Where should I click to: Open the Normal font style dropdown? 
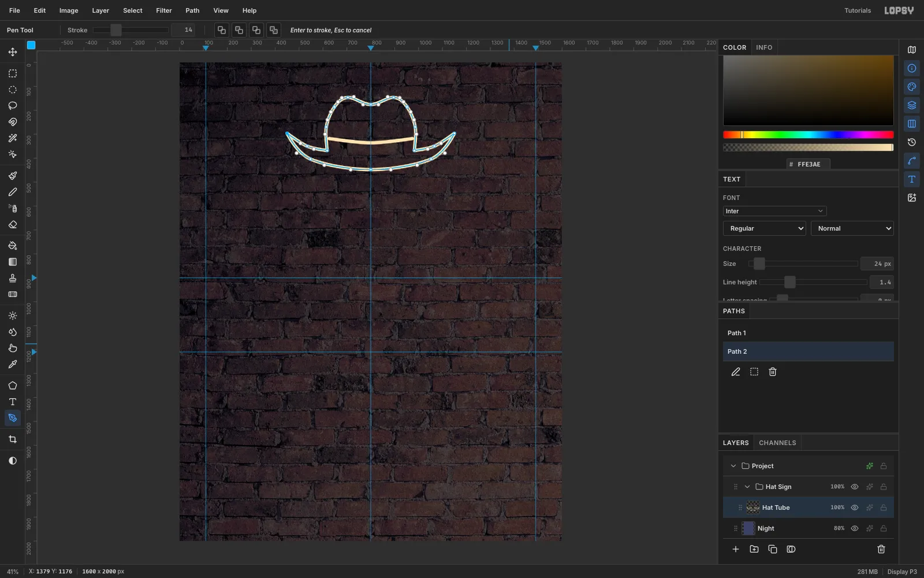coord(852,228)
